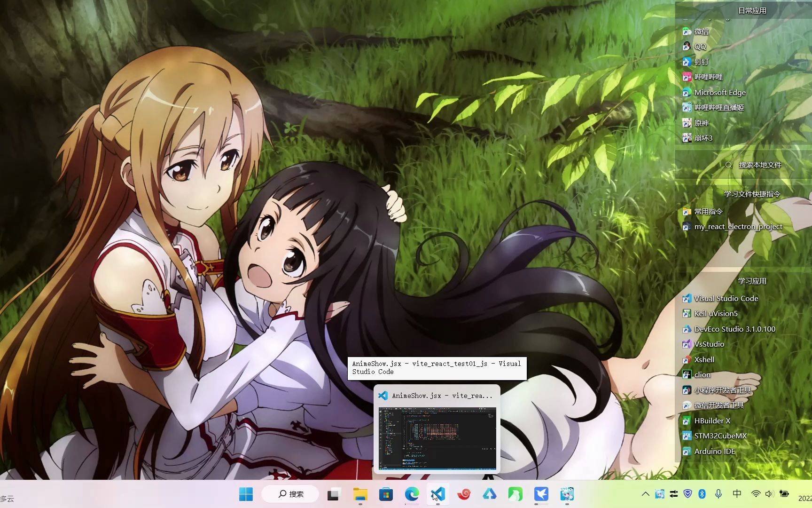This screenshot has height=508, width=812.
Task: Launch 微信 from the desktop list
Action: (x=695, y=32)
